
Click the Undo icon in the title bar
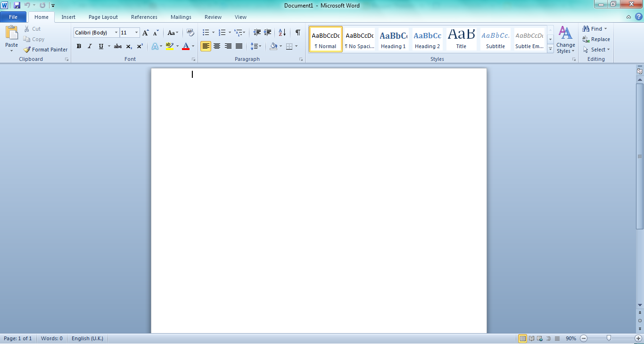(x=27, y=5)
